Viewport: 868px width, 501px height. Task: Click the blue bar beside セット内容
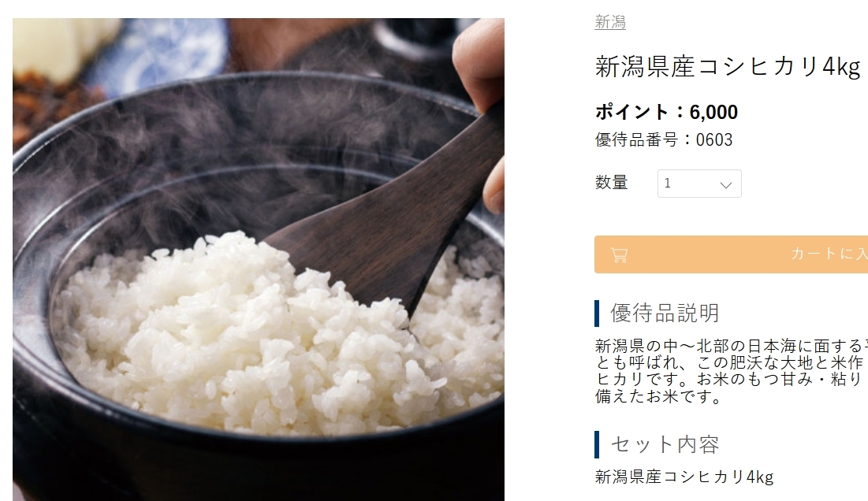click(597, 444)
